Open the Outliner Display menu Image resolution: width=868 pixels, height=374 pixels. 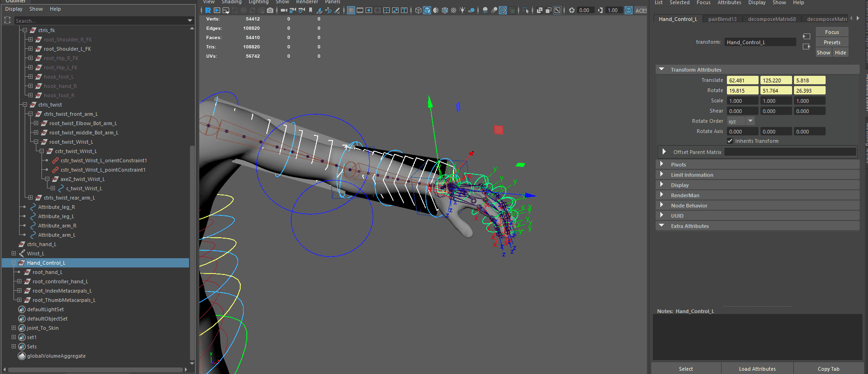click(x=14, y=9)
